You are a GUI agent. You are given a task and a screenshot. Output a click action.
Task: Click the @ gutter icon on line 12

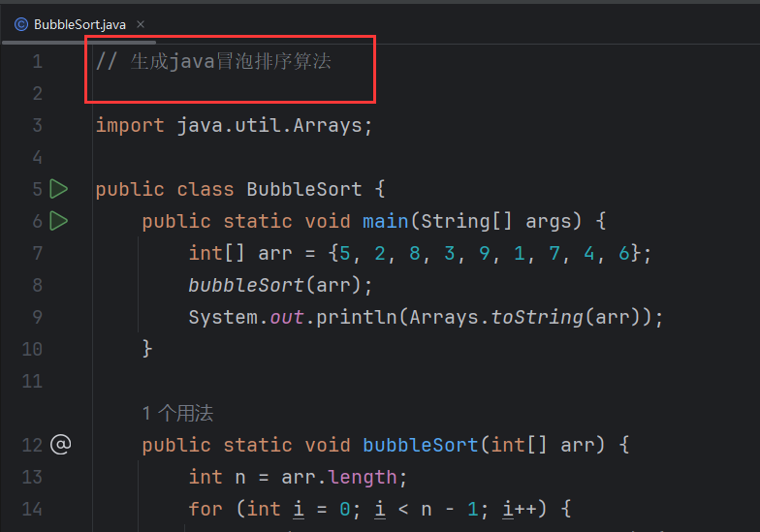point(60,444)
